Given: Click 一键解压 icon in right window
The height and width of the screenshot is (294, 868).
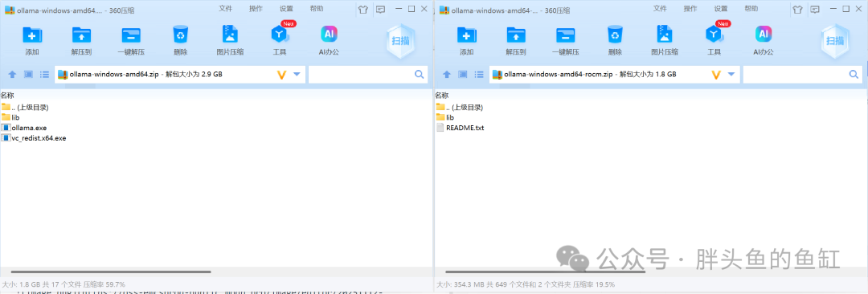Looking at the screenshot, I should click(x=566, y=35).
